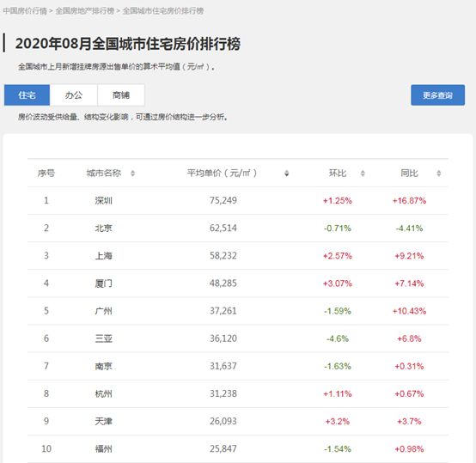This screenshot has height=463, width=476.
Task: Open the 杭州 city entry
Action: pos(103,393)
